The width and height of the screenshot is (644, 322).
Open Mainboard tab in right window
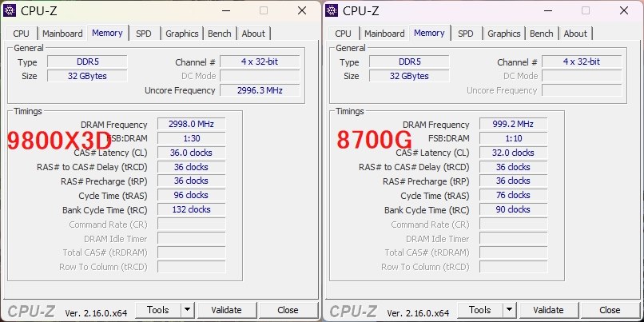(384, 34)
